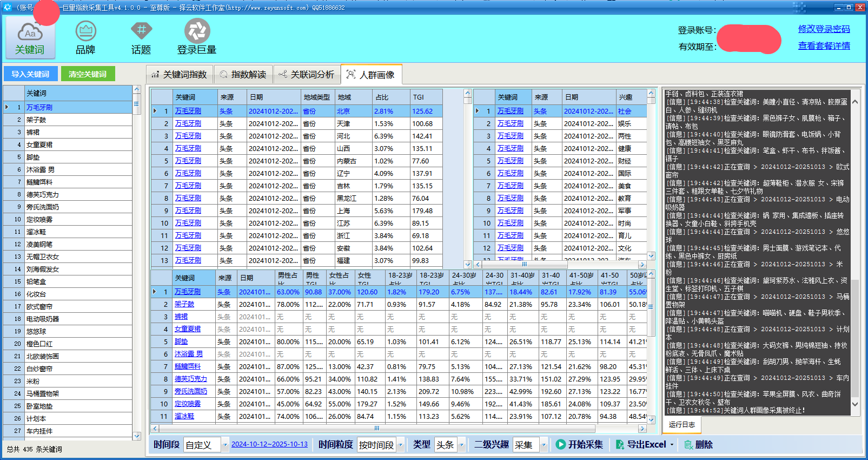The width and height of the screenshot is (868, 460).
Task: Select 脚垫 in the keyword list
Action: (x=33, y=157)
